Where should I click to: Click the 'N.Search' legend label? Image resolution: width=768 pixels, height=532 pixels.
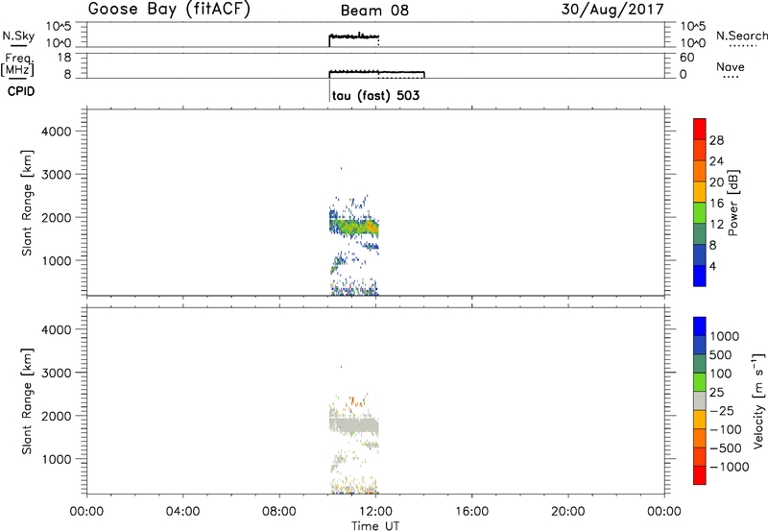click(742, 36)
